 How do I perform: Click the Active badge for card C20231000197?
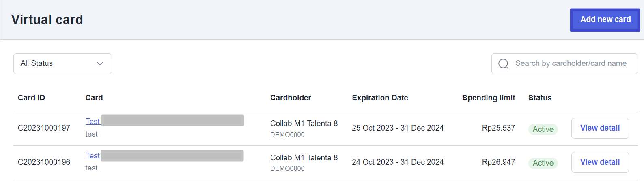point(543,129)
